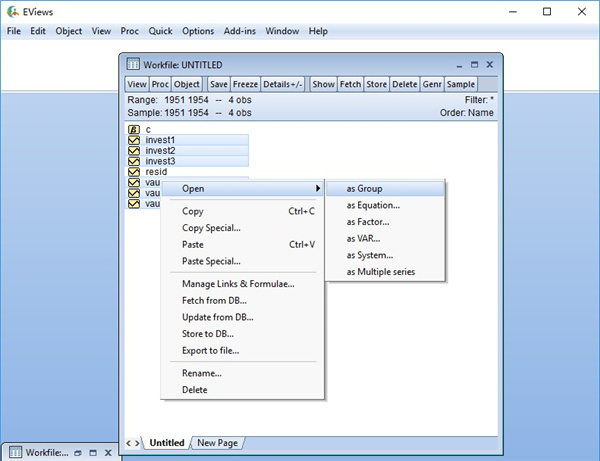The image size is (600, 461).
Task: Switch to the New Page tab
Action: [217, 443]
